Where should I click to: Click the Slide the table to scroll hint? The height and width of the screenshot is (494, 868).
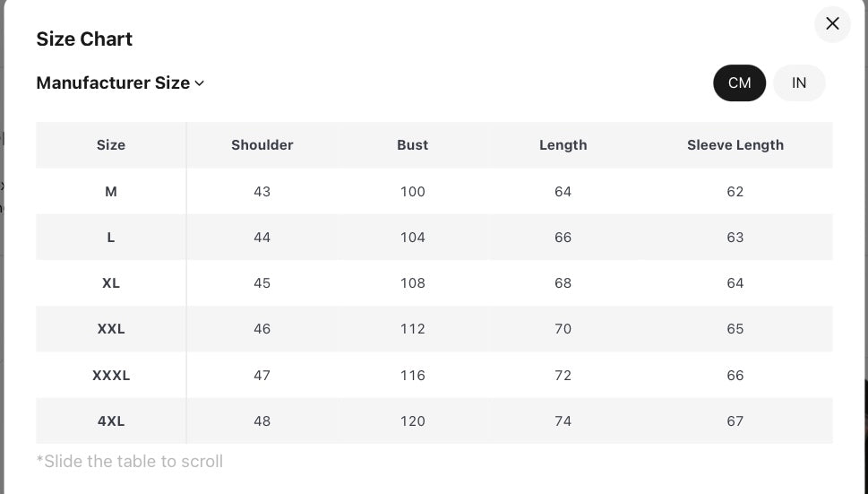pyautogui.click(x=129, y=461)
